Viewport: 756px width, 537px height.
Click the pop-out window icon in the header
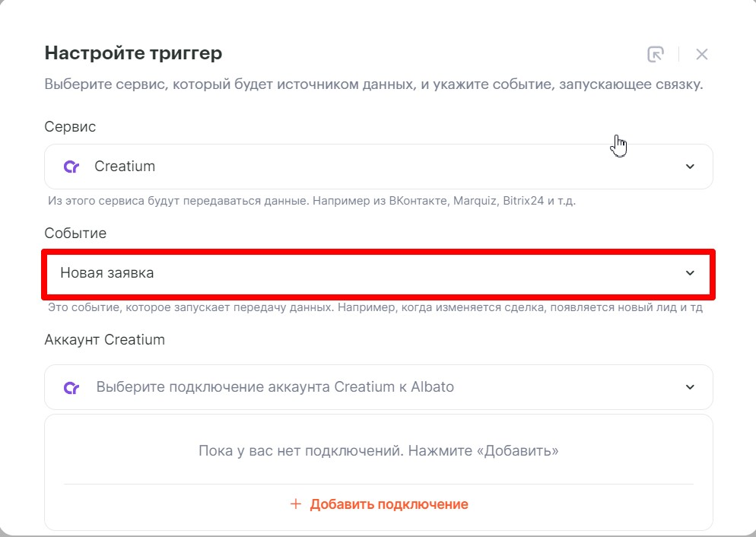point(656,54)
